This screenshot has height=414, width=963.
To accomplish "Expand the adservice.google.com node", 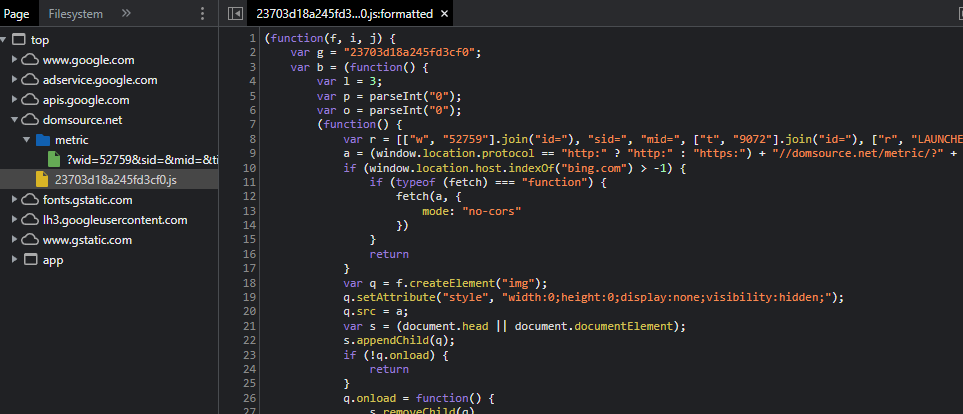I will pyautogui.click(x=14, y=80).
